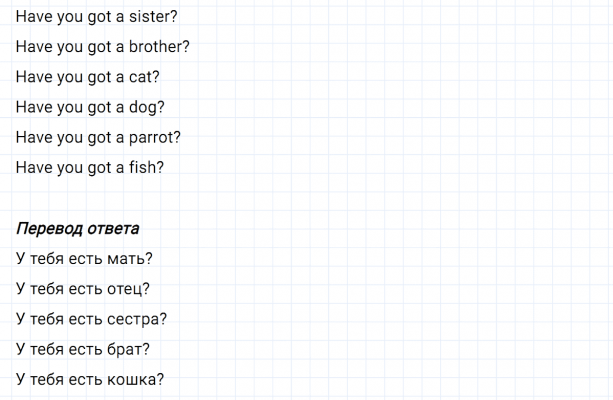Click the word 'Перевод' in the heading
This screenshot has width=613, height=400.
(x=47, y=229)
